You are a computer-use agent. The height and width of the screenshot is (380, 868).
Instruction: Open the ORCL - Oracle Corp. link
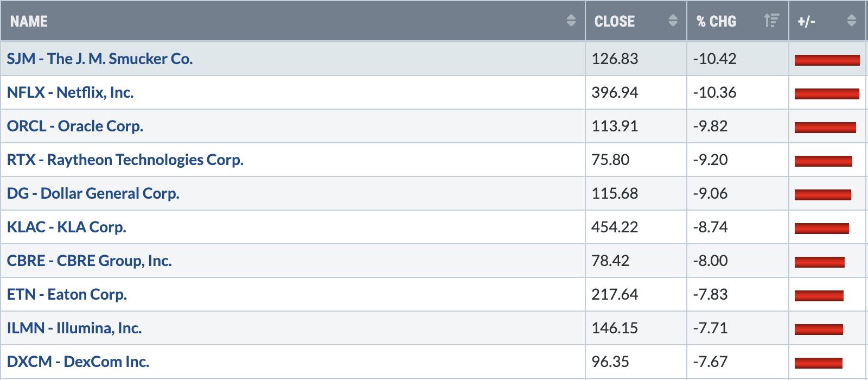click(75, 126)
